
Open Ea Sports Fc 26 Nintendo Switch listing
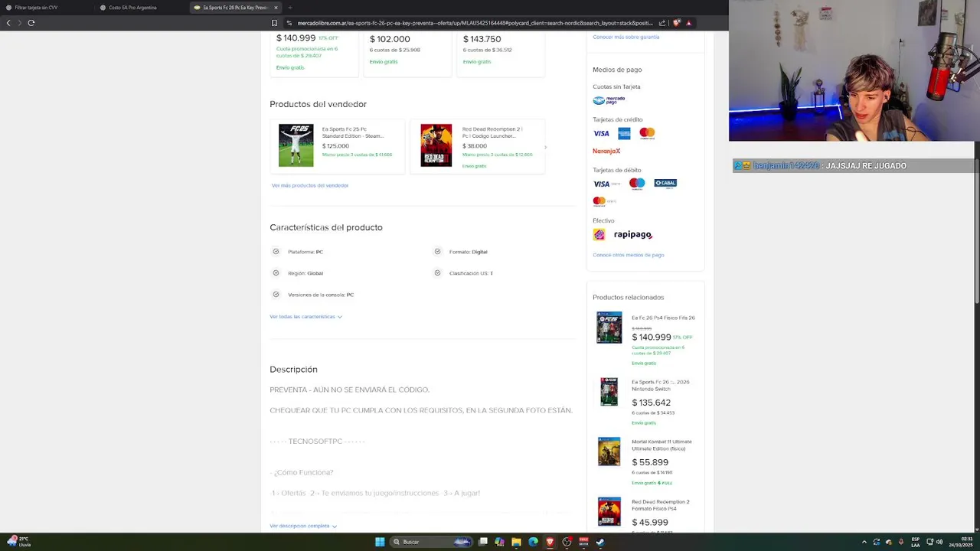click(661, 386)
